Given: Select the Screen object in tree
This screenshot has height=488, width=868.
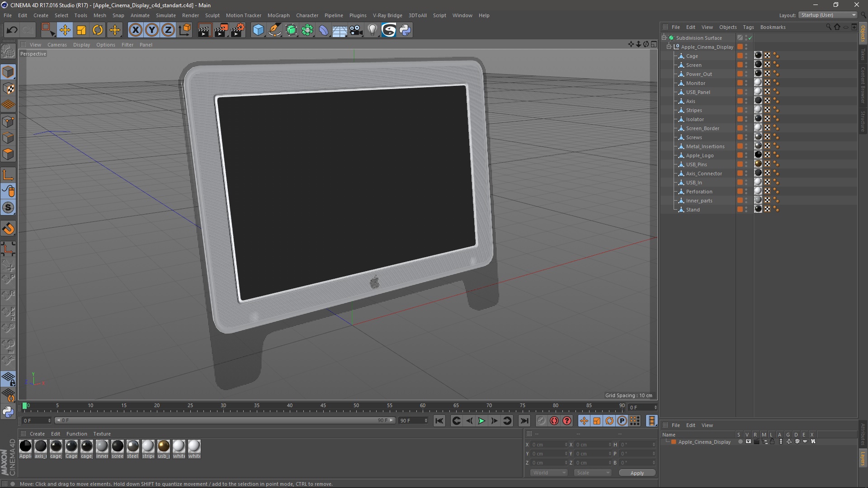Looking at the screenshot, I should click(693, 65).
